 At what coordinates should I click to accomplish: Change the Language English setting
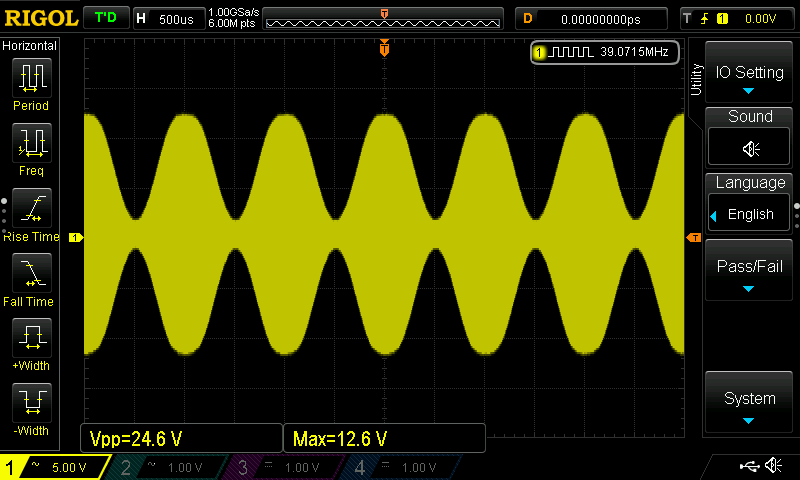click(750, 214)
